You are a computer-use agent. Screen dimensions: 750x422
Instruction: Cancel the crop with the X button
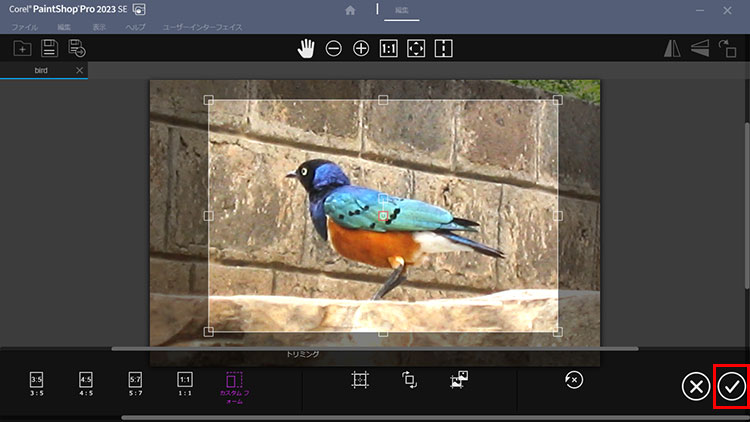pyautogui.click(x=695, y=386)
